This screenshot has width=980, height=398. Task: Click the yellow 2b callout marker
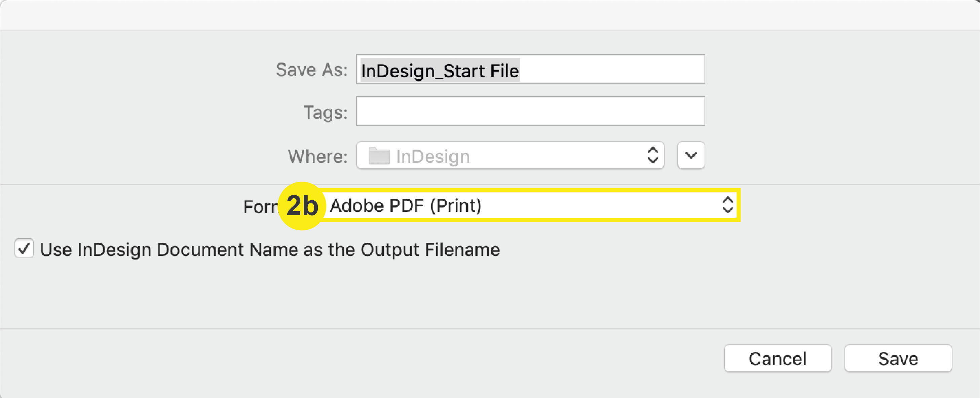pos(302,206)
